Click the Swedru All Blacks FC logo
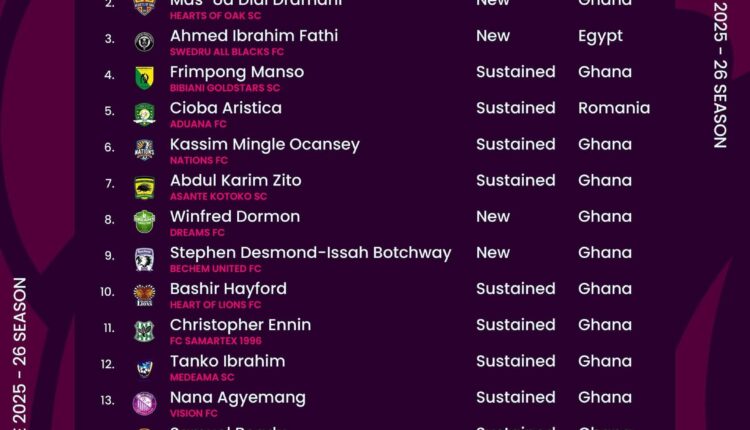Screen dimensions: 750x430 (144, 42)
